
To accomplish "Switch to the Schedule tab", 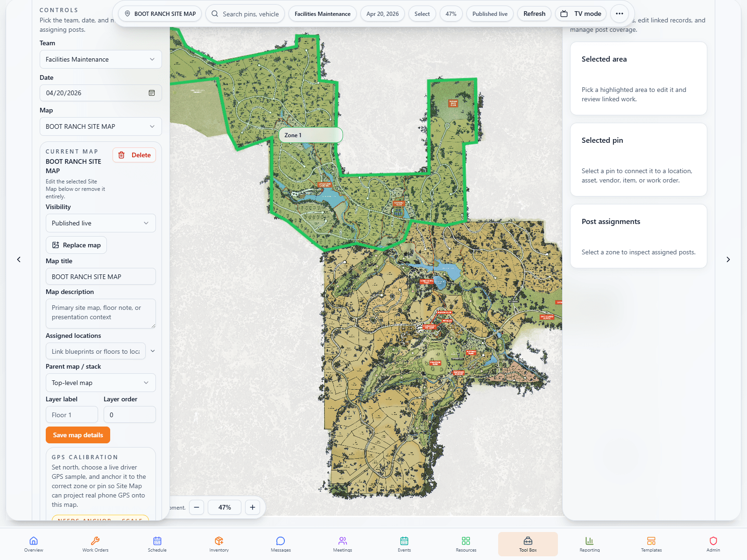I will pyautogui.click(x=157, y=544).
